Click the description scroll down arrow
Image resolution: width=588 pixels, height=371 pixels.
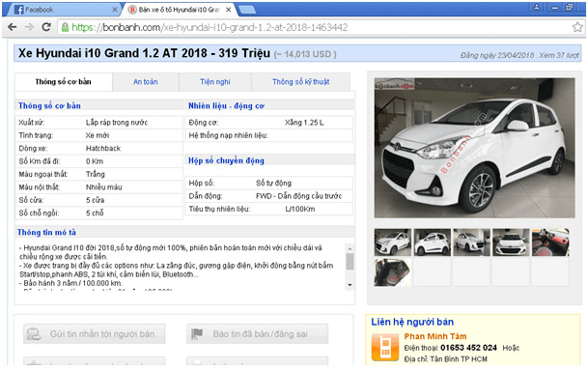coord(350,285)
